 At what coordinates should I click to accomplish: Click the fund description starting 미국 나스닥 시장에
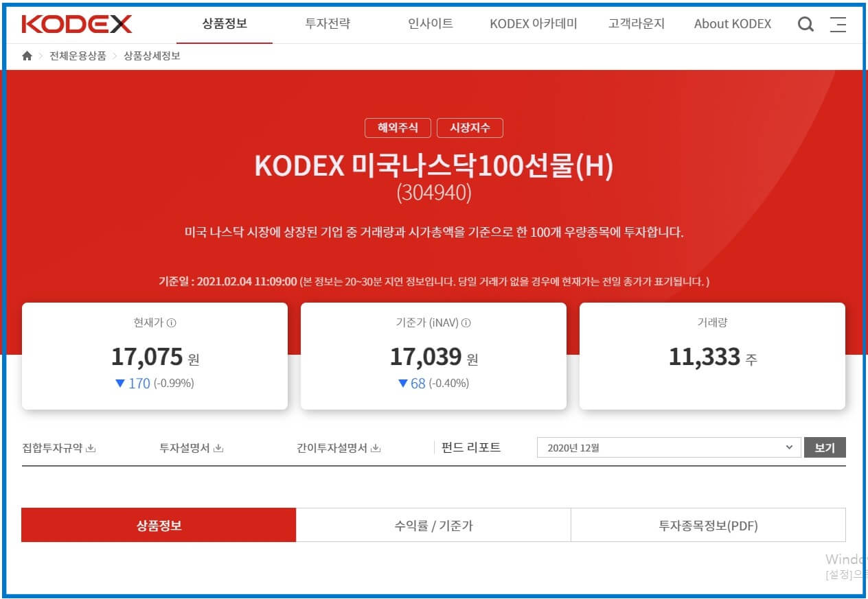434,232
